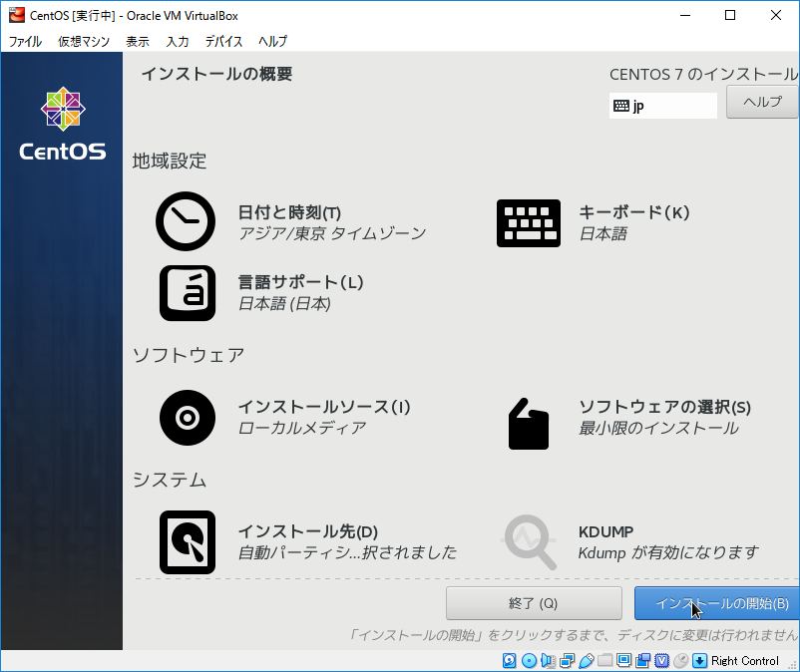800x672 pixels.
Task: Click the jp keyboard layout indicator
Action: [x=662, y=106]
